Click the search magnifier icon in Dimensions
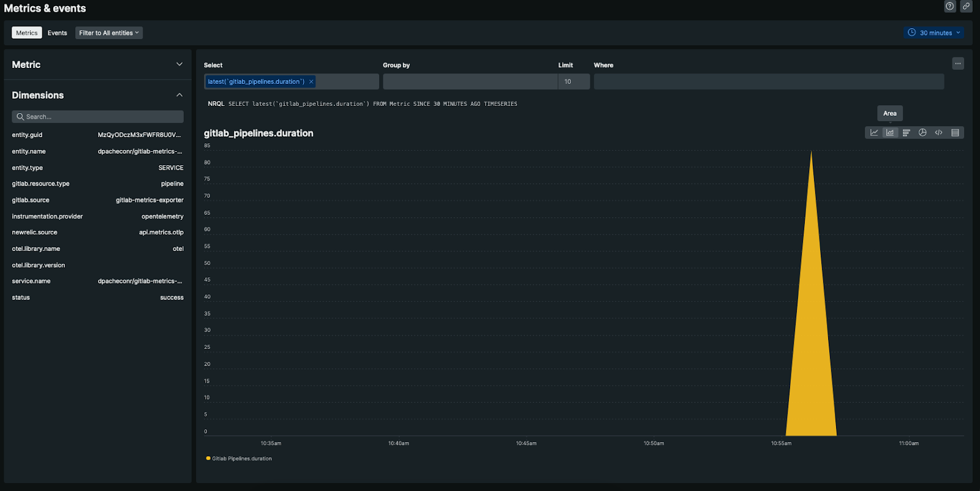 (20, 117)
